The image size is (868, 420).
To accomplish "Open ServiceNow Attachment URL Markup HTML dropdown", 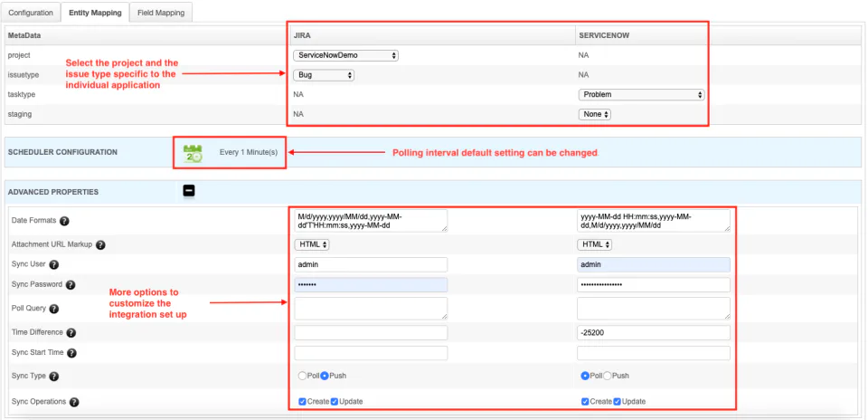I will pyautogui.click(x=595, y=244).
